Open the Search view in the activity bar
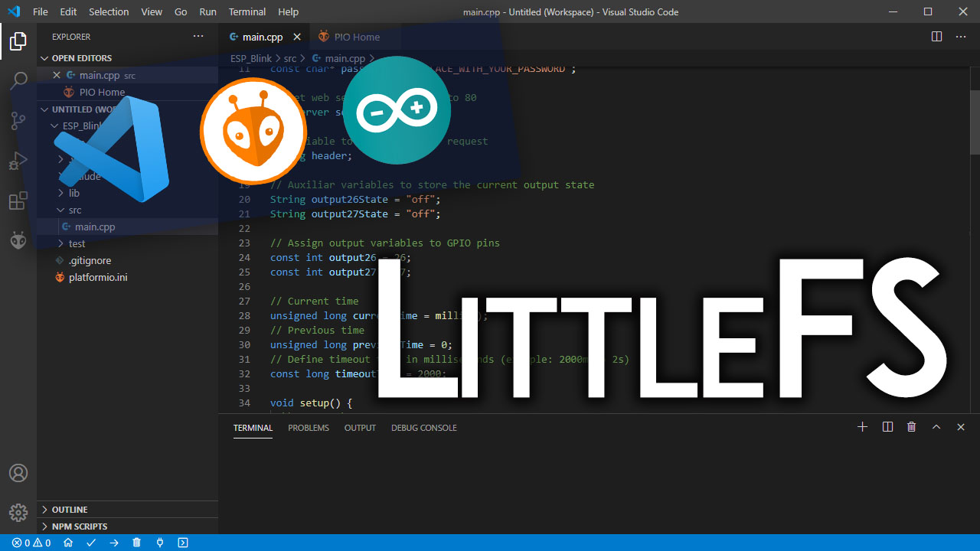Screen dimensions: 980x551 coord(18,81)
